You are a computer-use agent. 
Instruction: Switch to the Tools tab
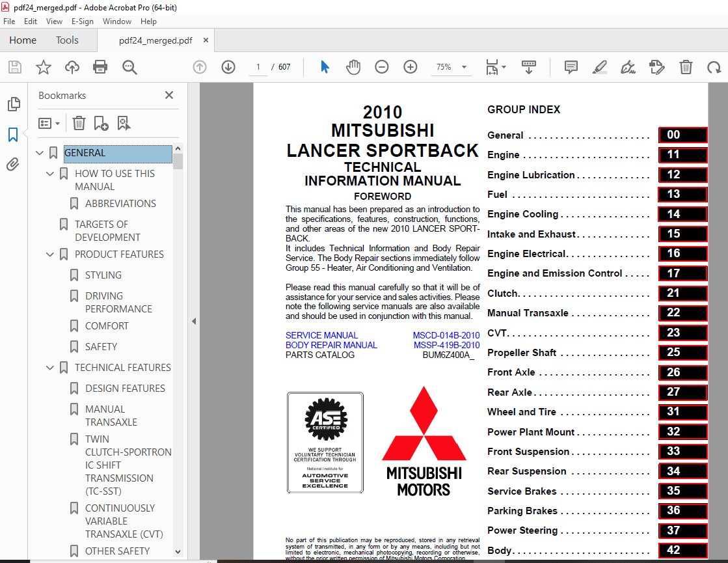[67, 40]
